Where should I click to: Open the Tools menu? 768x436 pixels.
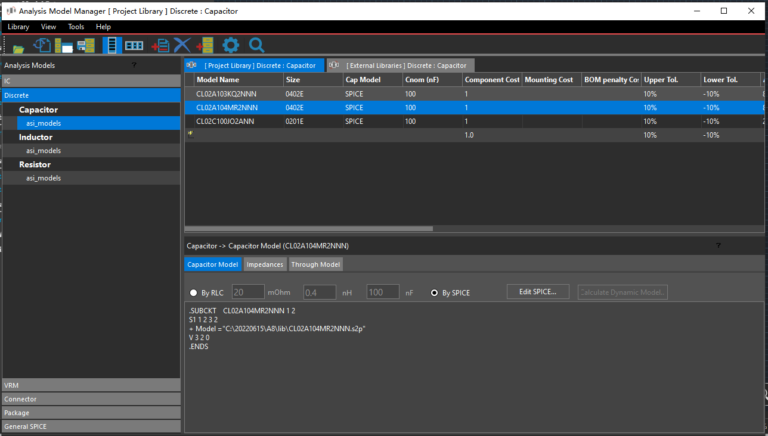click(x=76, y=26)
